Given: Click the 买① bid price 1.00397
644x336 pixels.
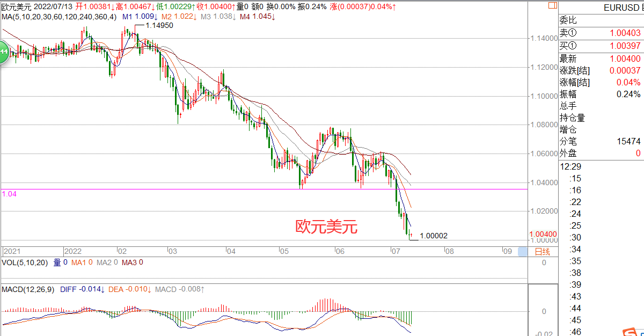Looking at the screenshot, I should (625, 46).
